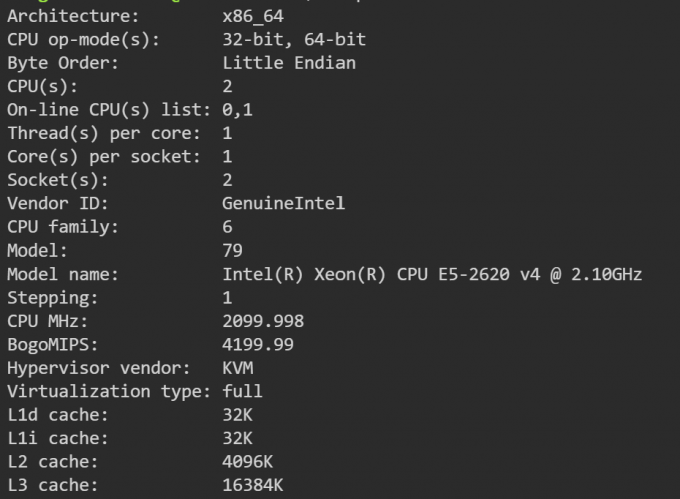This screenshot has height=499, width=680.
Task: Click the KVM hypervisor vendor value
Action: click(x=238, y=368)
